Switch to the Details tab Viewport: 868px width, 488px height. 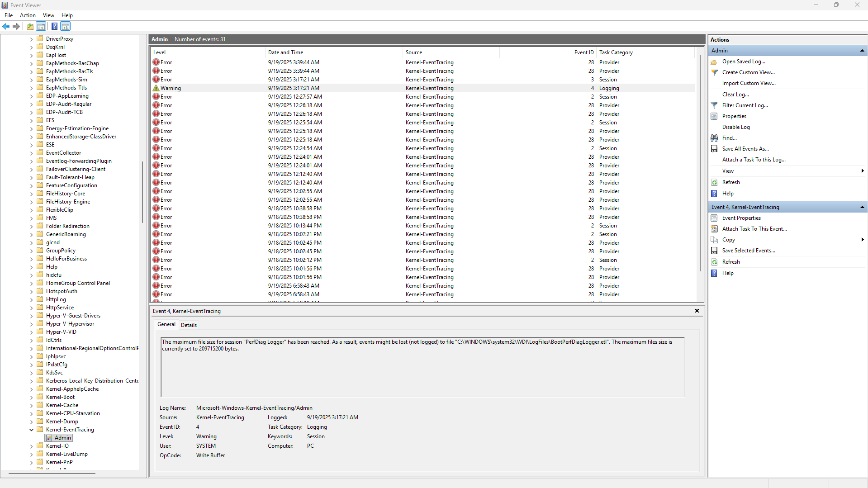189,324
